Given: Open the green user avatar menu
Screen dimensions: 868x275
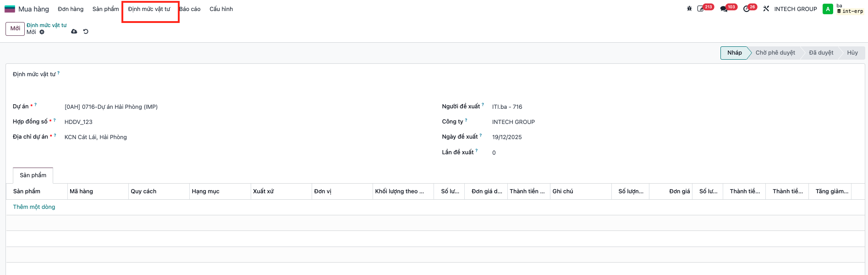Looking at the screenshot, I should click(x=828, y=9).
